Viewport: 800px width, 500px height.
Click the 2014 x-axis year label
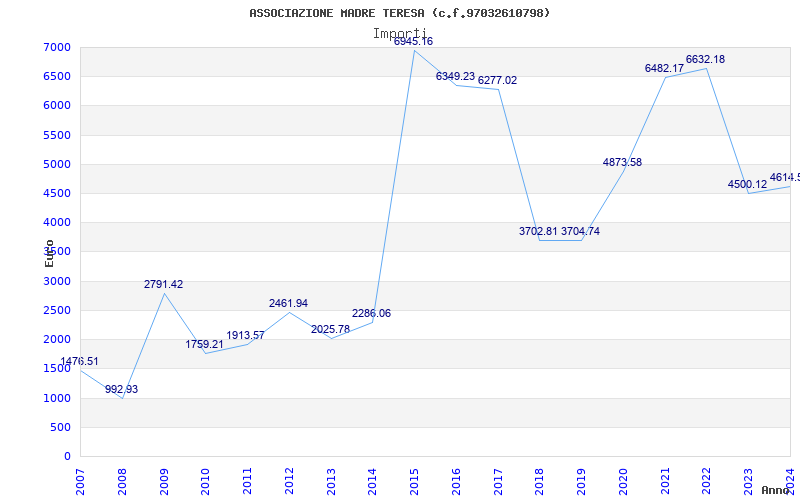(x=372, y=482)
